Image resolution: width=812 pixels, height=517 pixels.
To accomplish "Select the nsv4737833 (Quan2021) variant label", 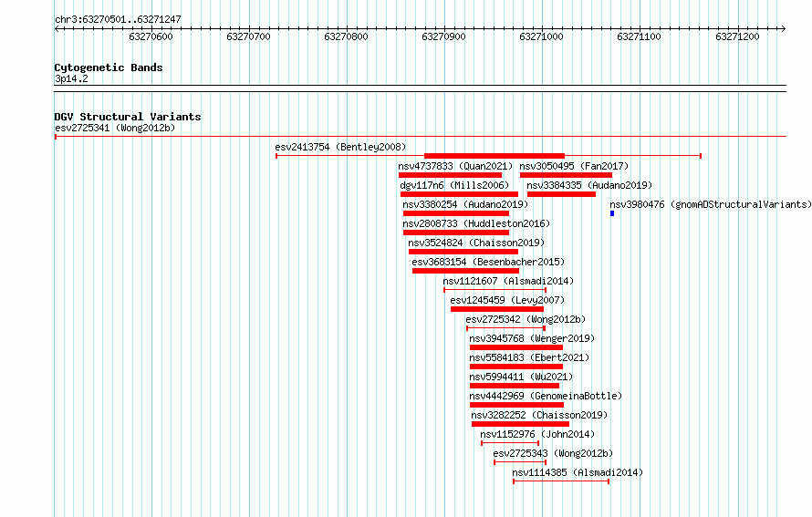I will coord(455,166).
